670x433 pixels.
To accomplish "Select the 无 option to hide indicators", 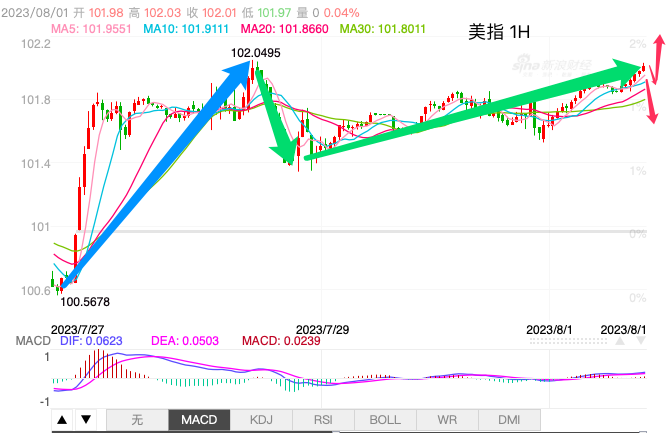I will click(x=137, y=420).
